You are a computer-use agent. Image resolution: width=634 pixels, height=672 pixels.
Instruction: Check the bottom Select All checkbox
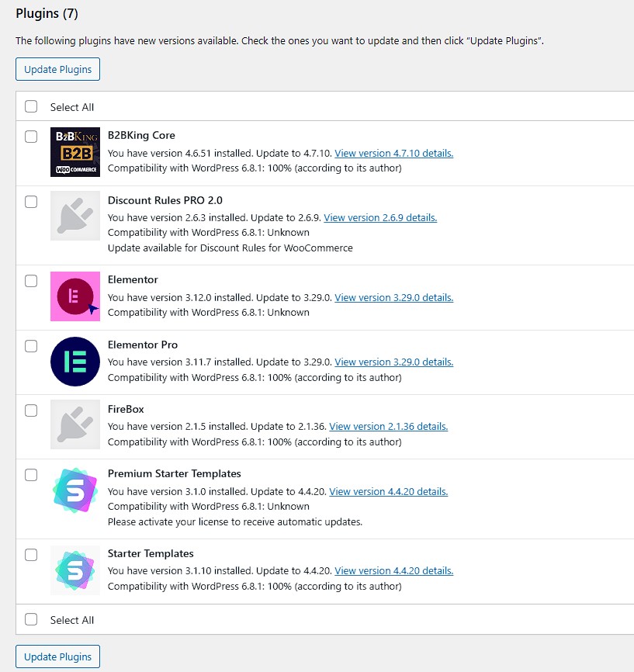(x=31, y=619)
